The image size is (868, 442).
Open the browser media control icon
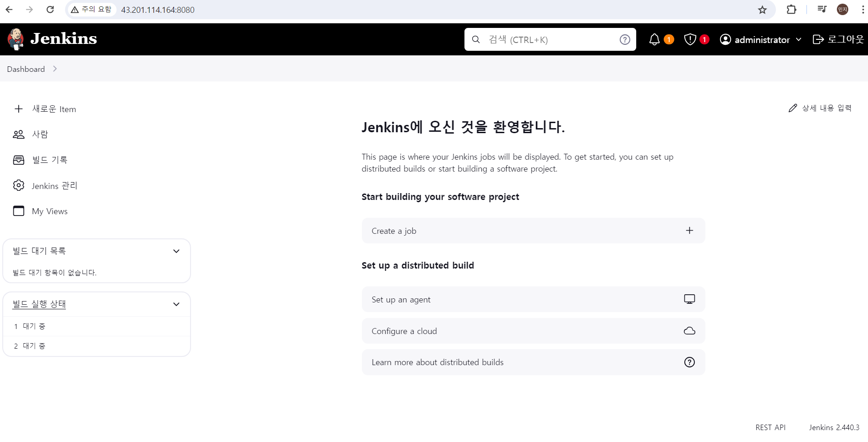tap(822, 10)
